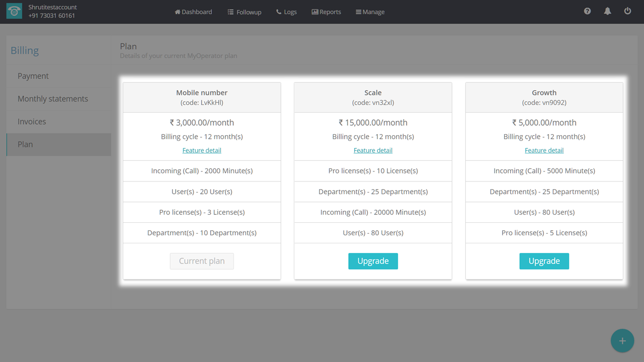Image resolution: width=644 pixels, height=362 pixels.
Task: Click the Current plan button
Action: [202, 261]
